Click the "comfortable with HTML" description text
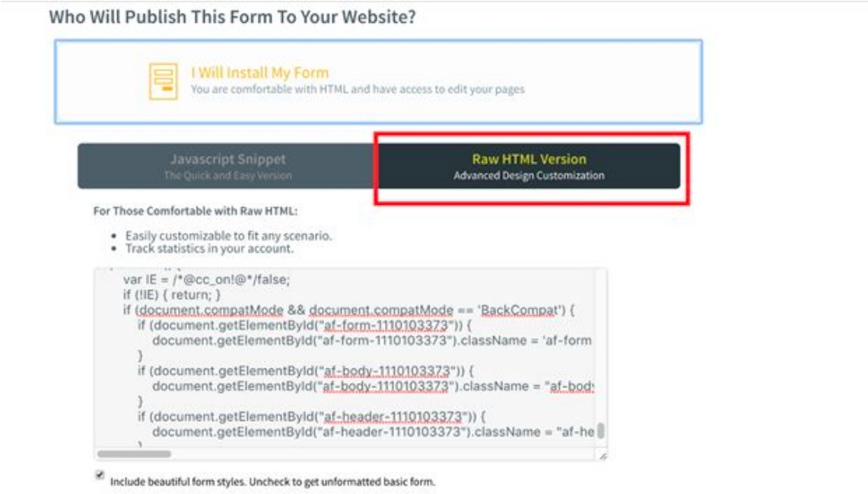Viewport: 868px width, 494px height. [x=358, y=89]
